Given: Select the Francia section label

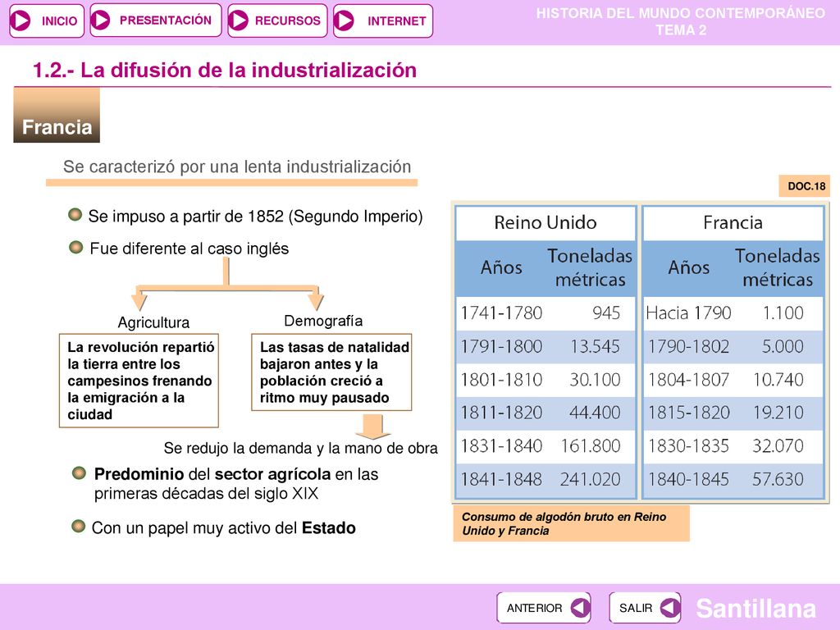Looking at the screenshot, I should click(57, 116).
